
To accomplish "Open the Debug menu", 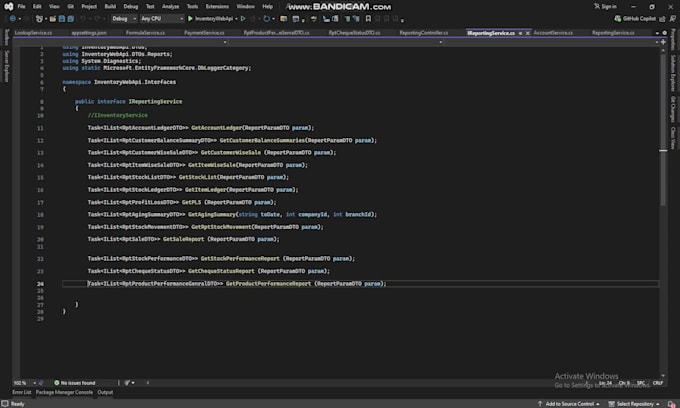I will [x=131, y=7].
